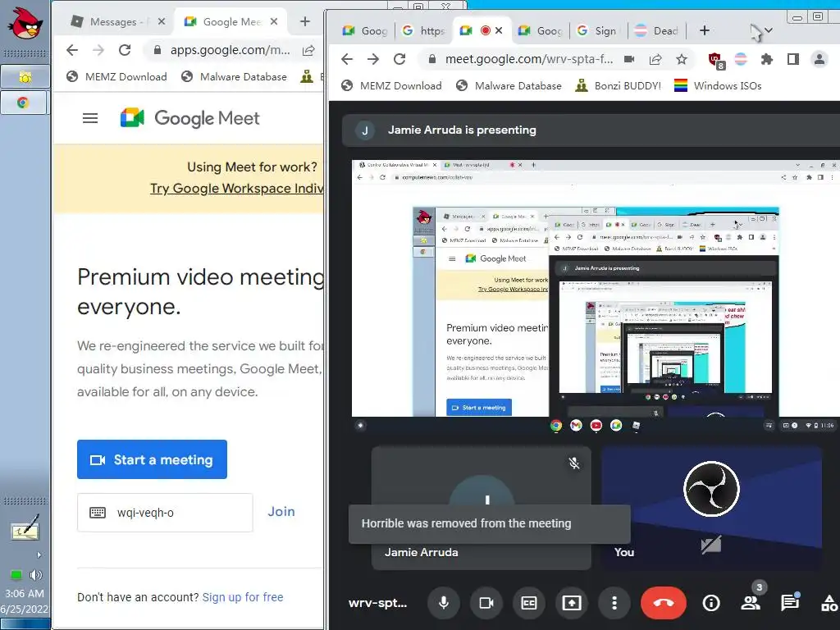The height and width of the screenshot is (630, 840).
Task: Toggle camera in the Meet call bar
Action: pos(486,603)
